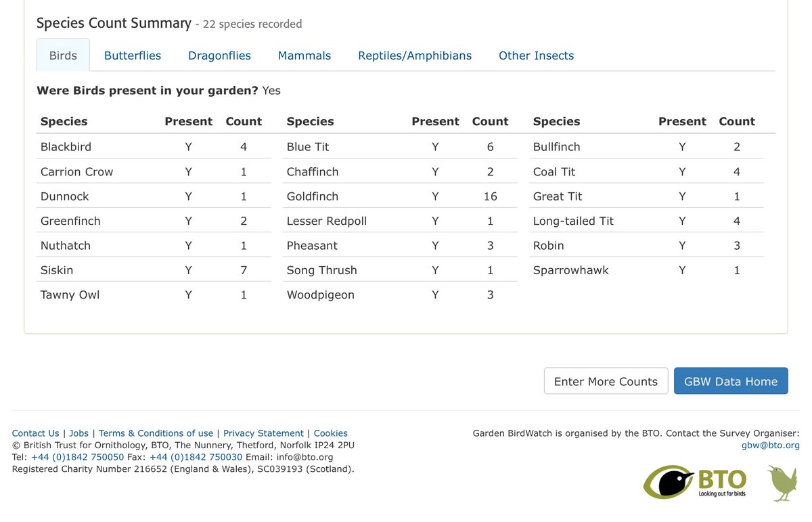The image size is (812, 522).
Task: Select the Coal Tit species name
Action: pos(554,172)
